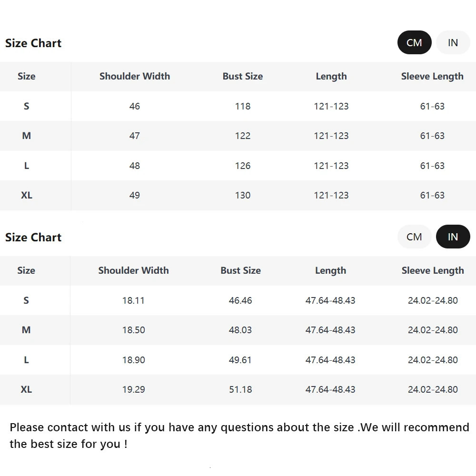Click the 19.29 shoulder width cell
The height and width of the screenshot is (476, 476).
coord(133,389)
